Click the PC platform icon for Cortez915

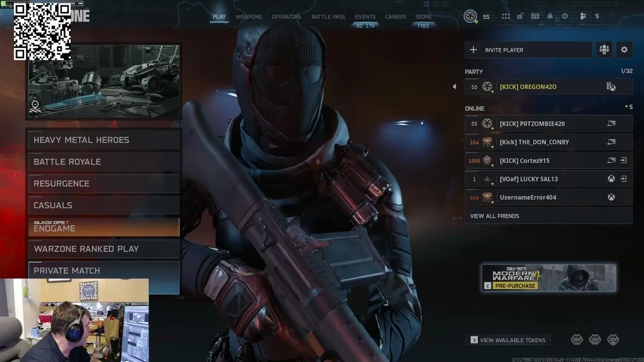611,160
